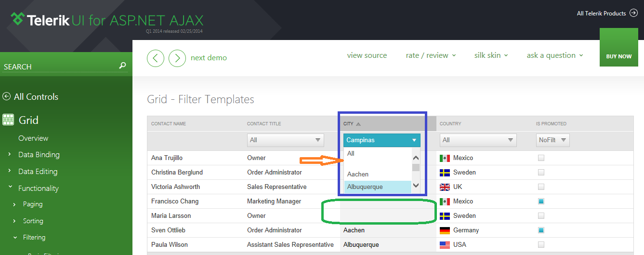
Task: Click the City dropdown list scrollbar thumb
Action: [416, 168]
